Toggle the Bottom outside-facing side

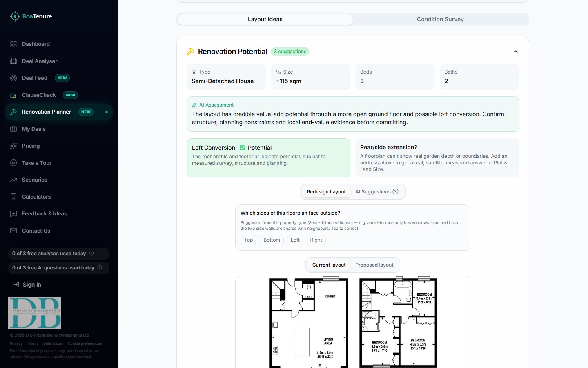272,240
